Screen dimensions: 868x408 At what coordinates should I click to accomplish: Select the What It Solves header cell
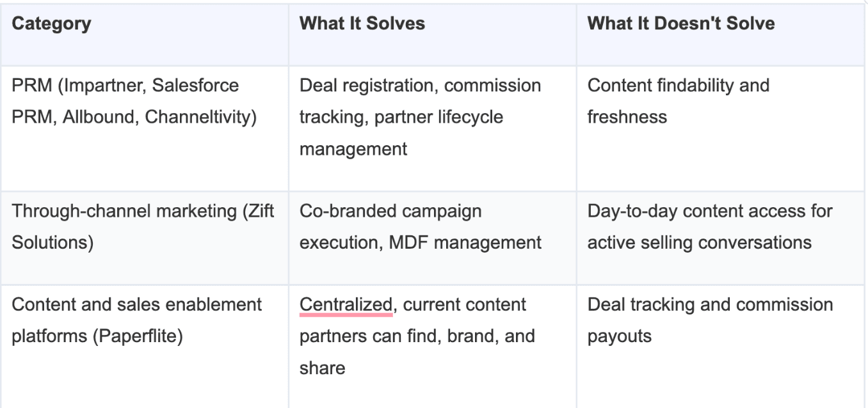click(432, 34)
